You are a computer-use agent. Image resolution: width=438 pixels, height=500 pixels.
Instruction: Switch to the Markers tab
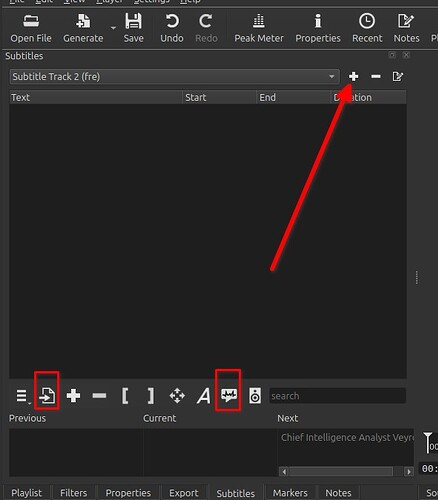[x=290, y=493]
